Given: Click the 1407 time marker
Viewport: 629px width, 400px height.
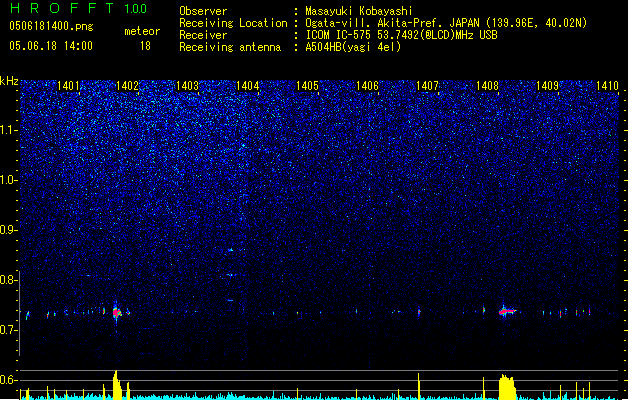Looking at the screenshot, I should click(427, 86).
